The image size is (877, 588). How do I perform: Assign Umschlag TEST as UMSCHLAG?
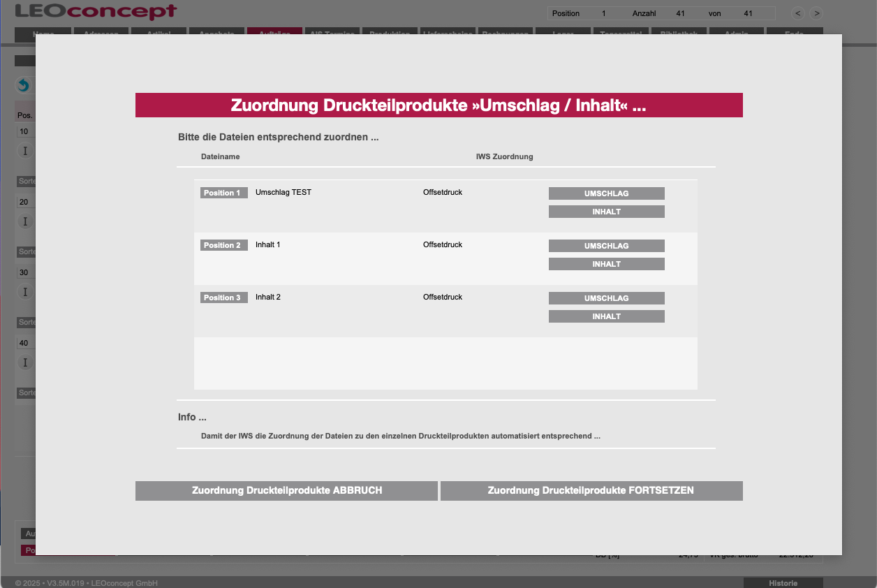pos(606,193)
